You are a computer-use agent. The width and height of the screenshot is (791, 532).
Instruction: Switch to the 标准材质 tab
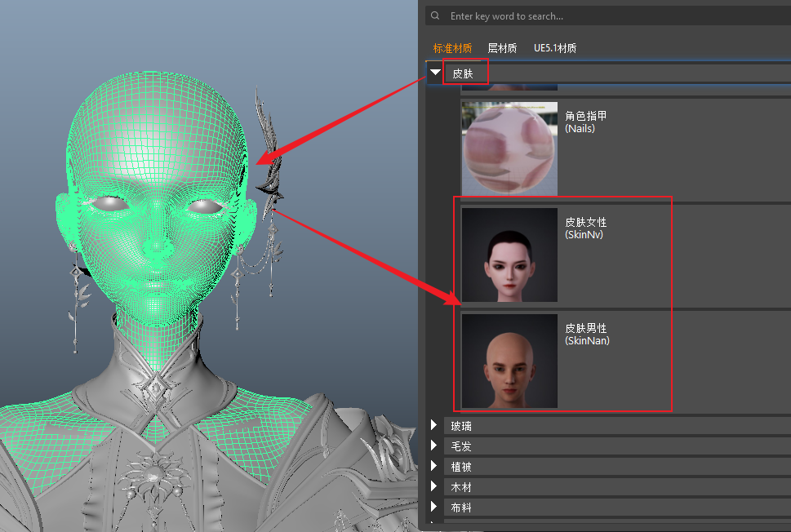tap(452, 48)
